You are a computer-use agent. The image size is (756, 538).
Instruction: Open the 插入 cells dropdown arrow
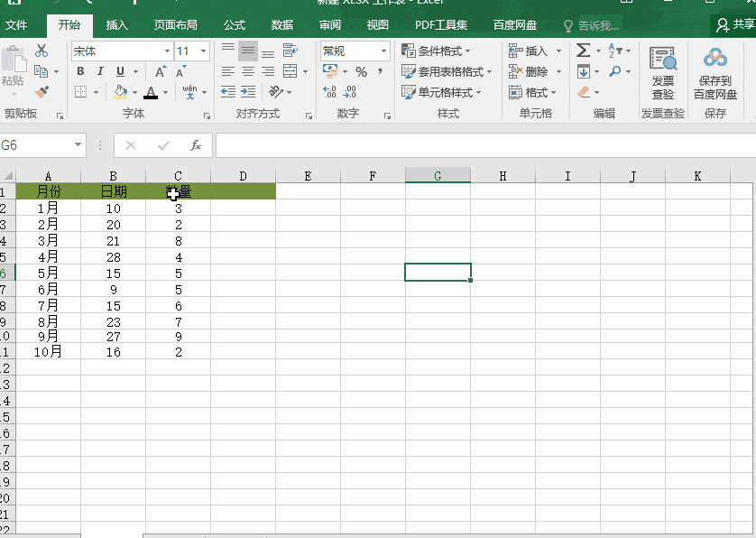pyautogui.click(x=558, y=51)
